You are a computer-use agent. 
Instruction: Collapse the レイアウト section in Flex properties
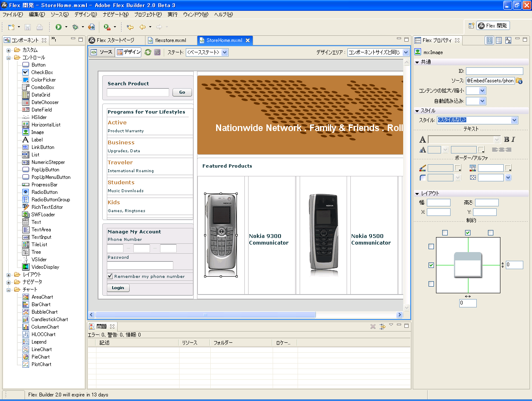coord(417,193)
